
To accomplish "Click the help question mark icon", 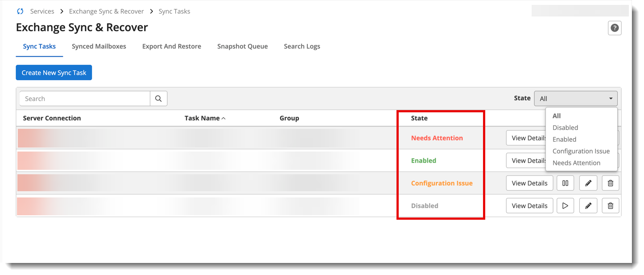I will [x=615, y=28].
